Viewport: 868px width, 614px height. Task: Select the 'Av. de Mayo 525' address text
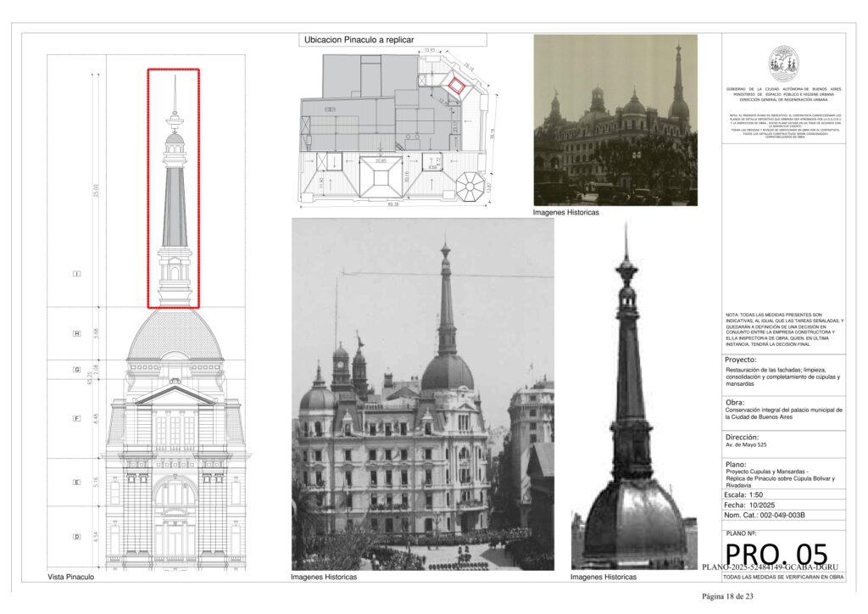click(x=750, y=446)
